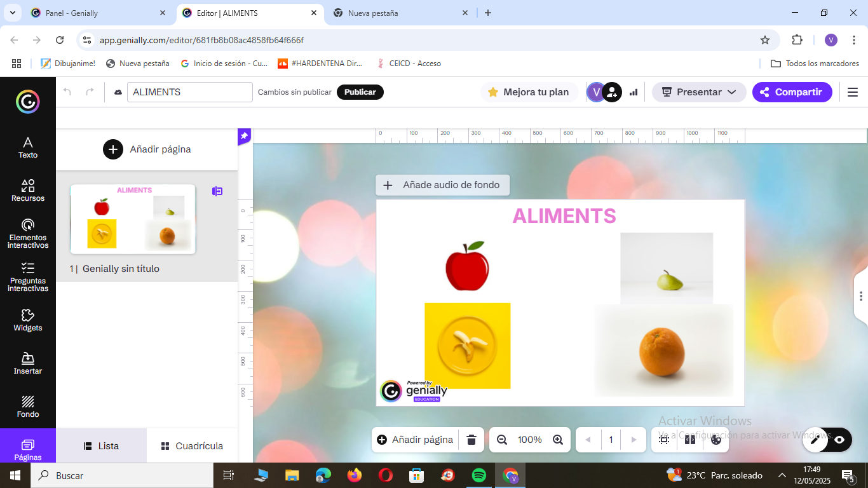Open the Widgets panel
The image size is (868, 488).
pyautogui.click(x=27, y=320)
